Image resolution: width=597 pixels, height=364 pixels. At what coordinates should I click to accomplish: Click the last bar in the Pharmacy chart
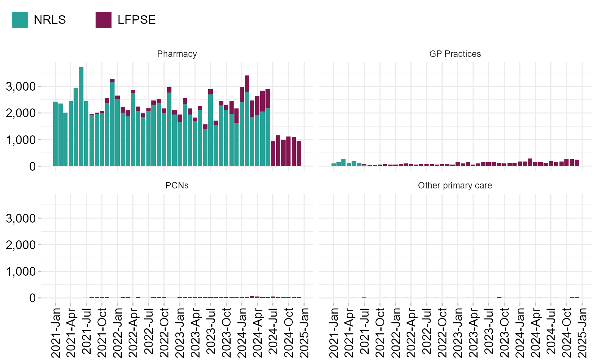point(299,154)
